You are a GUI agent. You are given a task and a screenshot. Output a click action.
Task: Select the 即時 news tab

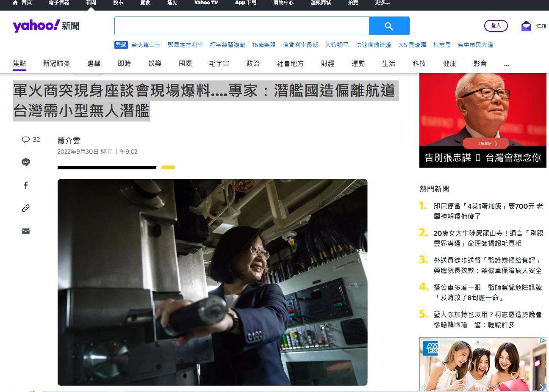click(x=125, y=63)
